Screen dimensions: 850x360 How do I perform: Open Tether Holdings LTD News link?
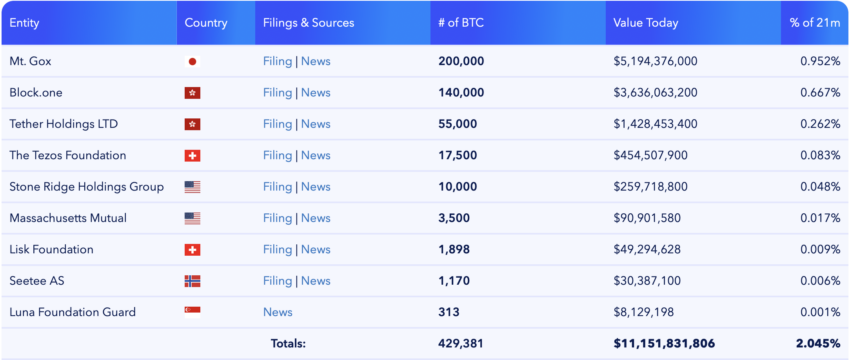(x=315, y=124)
